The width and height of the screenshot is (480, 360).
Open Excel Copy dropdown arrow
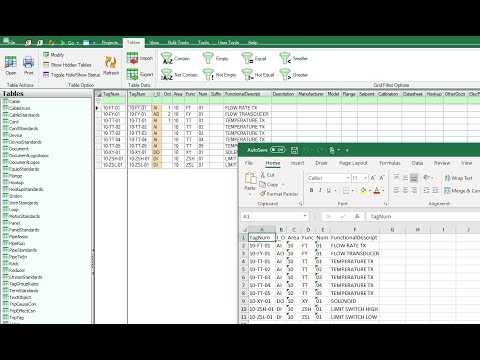283,185
